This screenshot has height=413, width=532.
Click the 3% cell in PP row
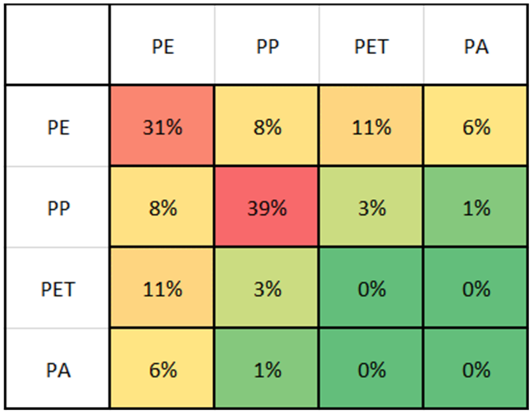click(371, 208)
